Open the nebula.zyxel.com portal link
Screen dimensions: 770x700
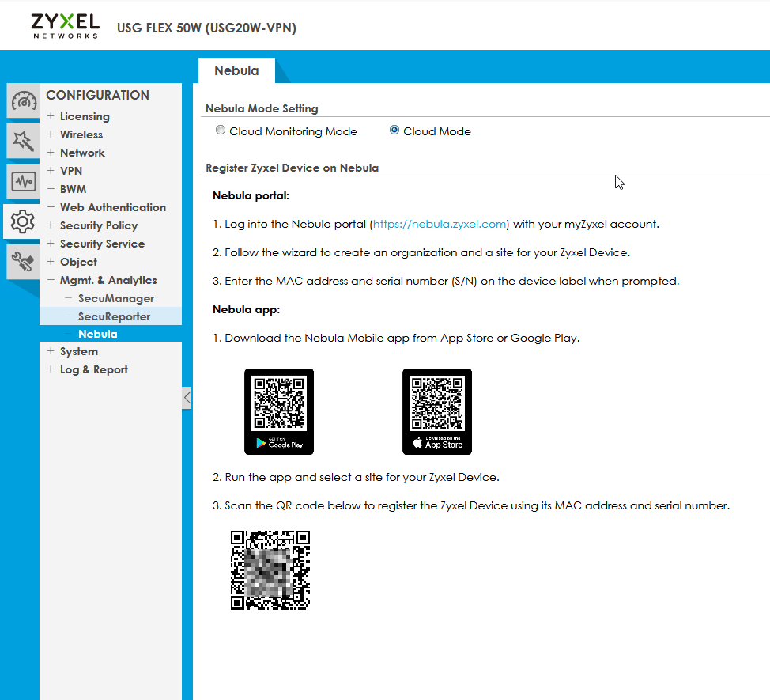coord(439,224)
